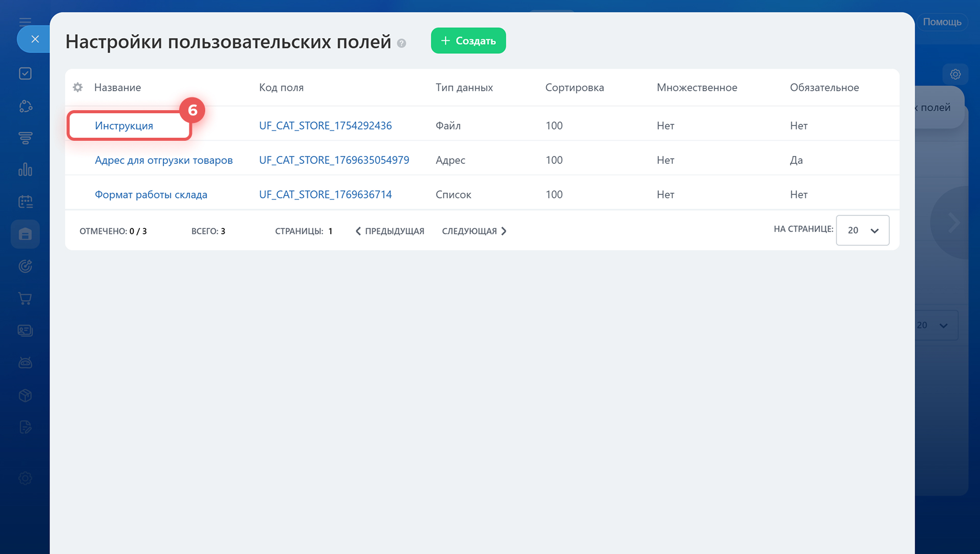Open the mobile app robot icon
The image size is (980, 554).
[x=25, y=362]
